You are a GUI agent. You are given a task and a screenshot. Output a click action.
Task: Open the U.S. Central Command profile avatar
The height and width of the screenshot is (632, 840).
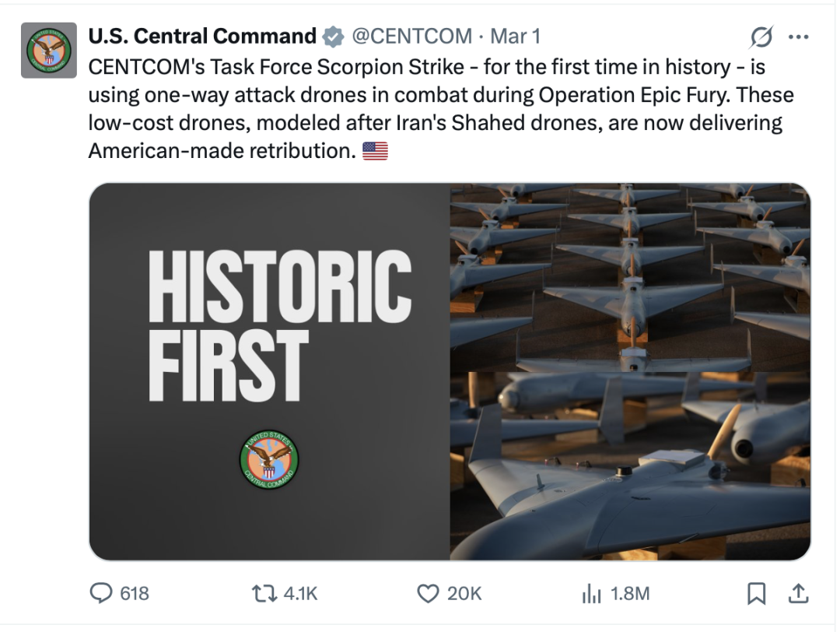pos(48,50)
